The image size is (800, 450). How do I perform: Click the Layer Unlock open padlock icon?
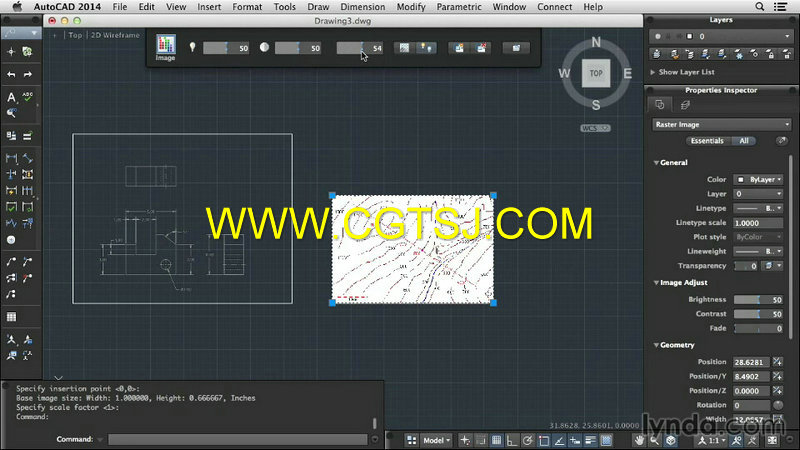(x=787, y=54)
